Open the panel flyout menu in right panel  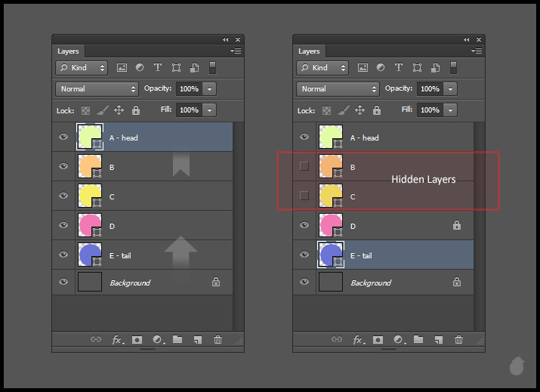(477, 51)
